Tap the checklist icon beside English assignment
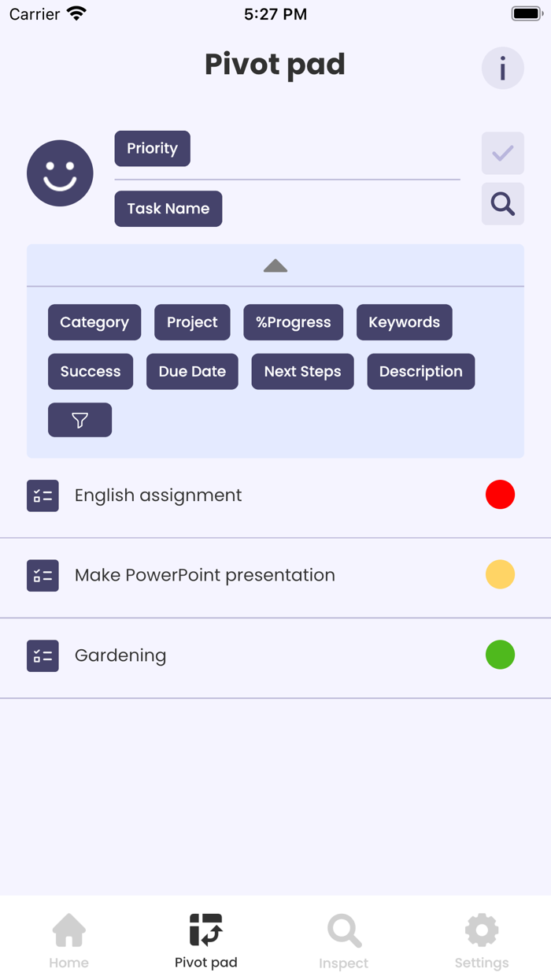The width and height of the screenshot is (551, 980). tap(43, 496)
